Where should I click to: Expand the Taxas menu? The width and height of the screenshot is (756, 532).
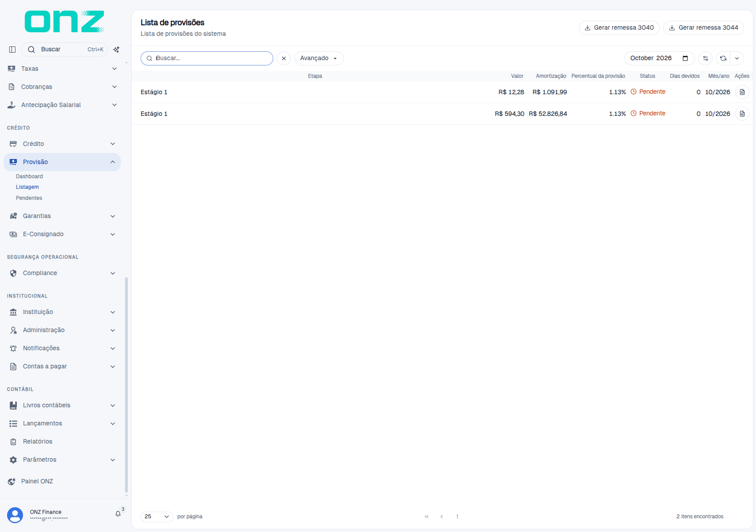point(62,69)
